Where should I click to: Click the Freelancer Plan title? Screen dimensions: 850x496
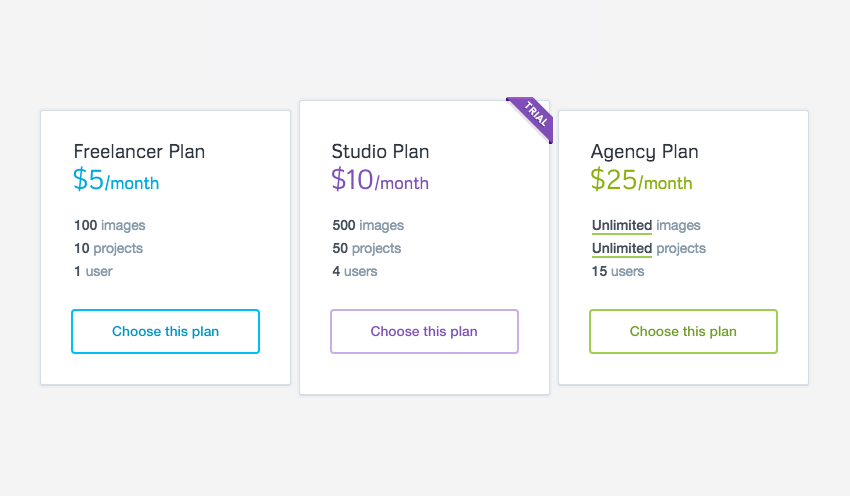click(139, 152)
